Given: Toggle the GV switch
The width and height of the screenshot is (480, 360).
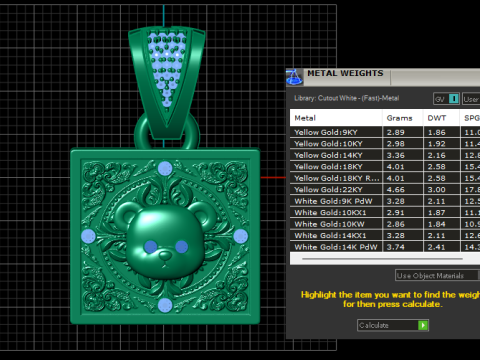Looking at the screenshot, I should point(447,99).
